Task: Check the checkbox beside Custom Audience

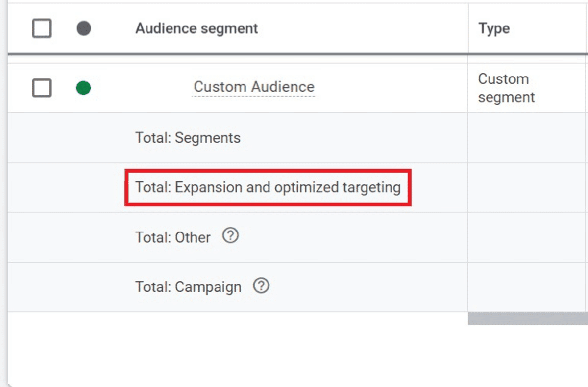Action: (41, 87)
